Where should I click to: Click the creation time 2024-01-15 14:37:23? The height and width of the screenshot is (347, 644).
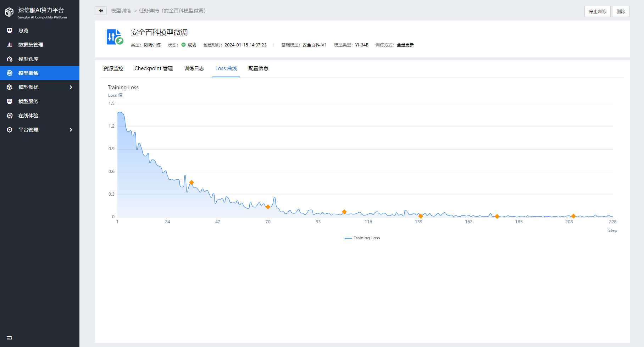tap(245, 45)
